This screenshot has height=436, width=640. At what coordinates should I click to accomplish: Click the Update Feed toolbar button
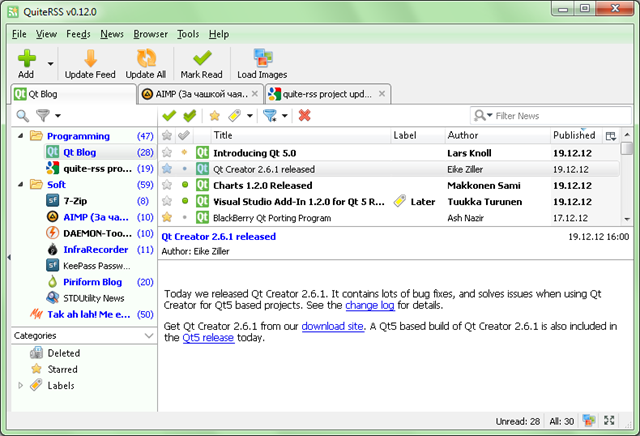pyautogui.click(x=90, y=64)
